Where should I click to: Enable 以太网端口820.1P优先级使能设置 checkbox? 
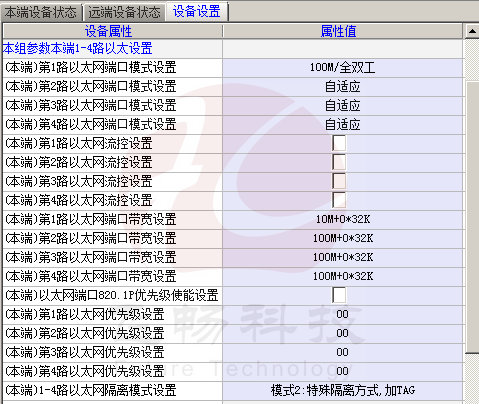339,295
